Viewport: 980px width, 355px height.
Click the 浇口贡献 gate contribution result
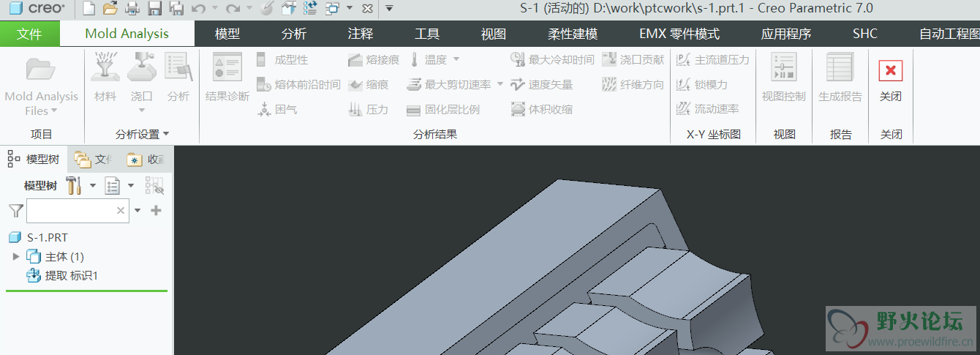coord(633,59)
